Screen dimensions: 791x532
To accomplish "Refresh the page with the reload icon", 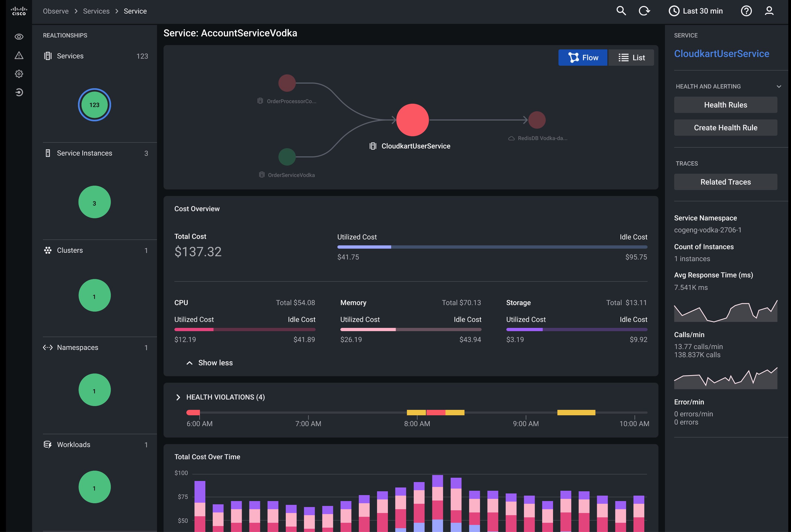I will click(644, 11).
